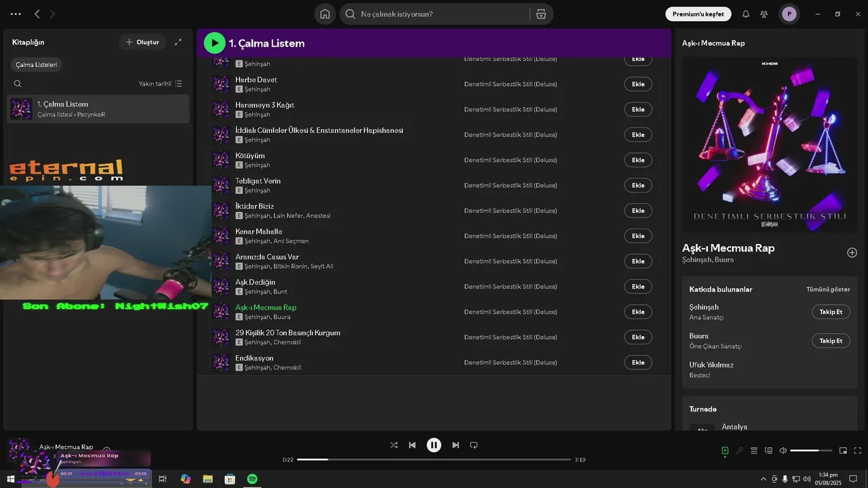
Task: Navigate back with left arrow
Action: 37,14
